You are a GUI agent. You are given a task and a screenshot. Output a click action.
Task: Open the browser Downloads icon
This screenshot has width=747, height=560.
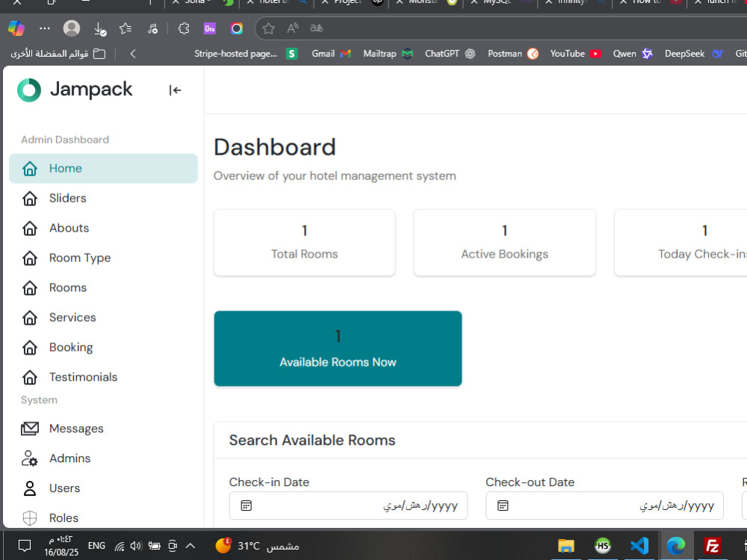[x=99, y=29]
